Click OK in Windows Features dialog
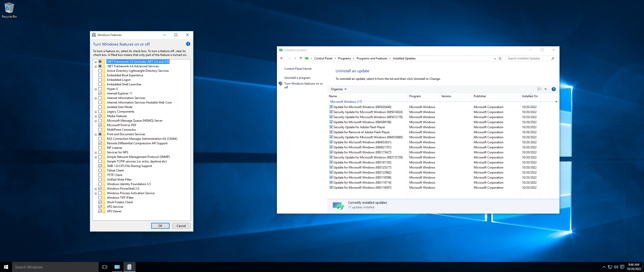Viewport: 644px width, 272px height. 160,226
